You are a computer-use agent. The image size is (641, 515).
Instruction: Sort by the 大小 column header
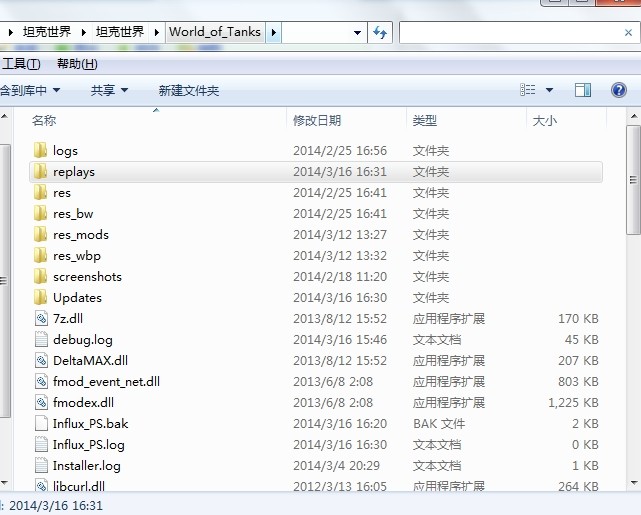point(545,121)
